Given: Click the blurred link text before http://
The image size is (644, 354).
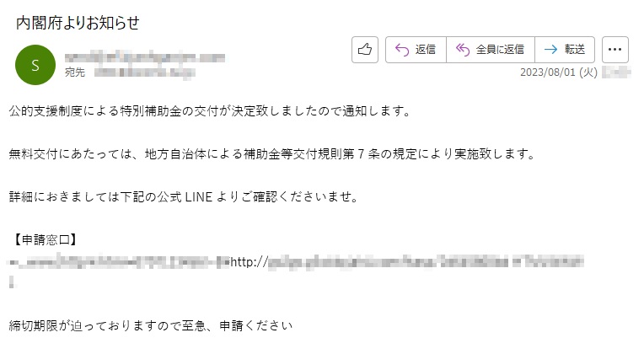Looking at the screenshot, I should (119, 261).
